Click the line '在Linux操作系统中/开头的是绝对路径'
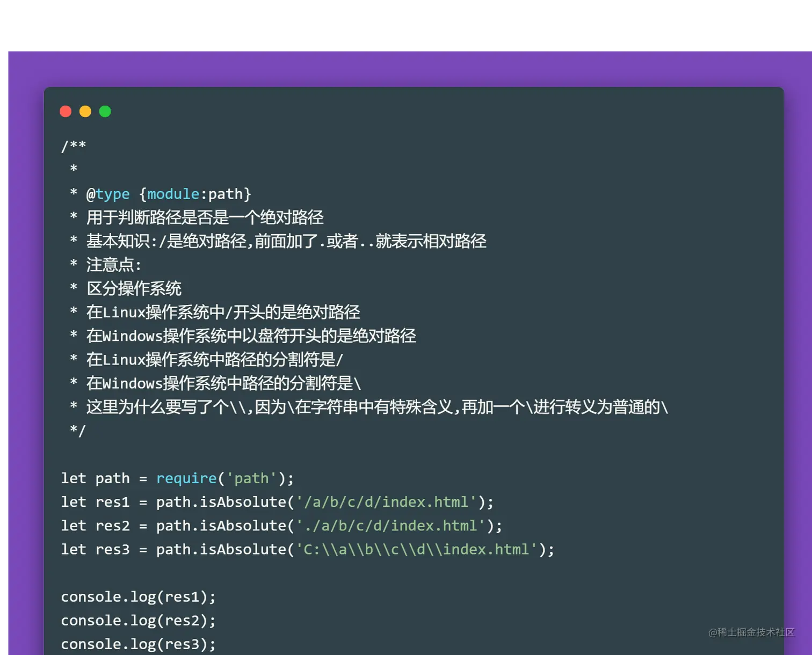 [215, 312]
